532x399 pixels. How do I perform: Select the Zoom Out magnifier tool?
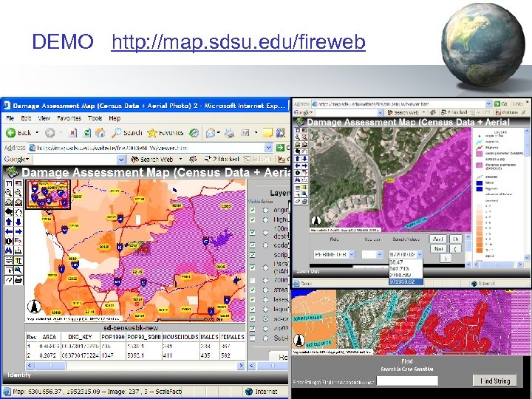tap(18, 194)
